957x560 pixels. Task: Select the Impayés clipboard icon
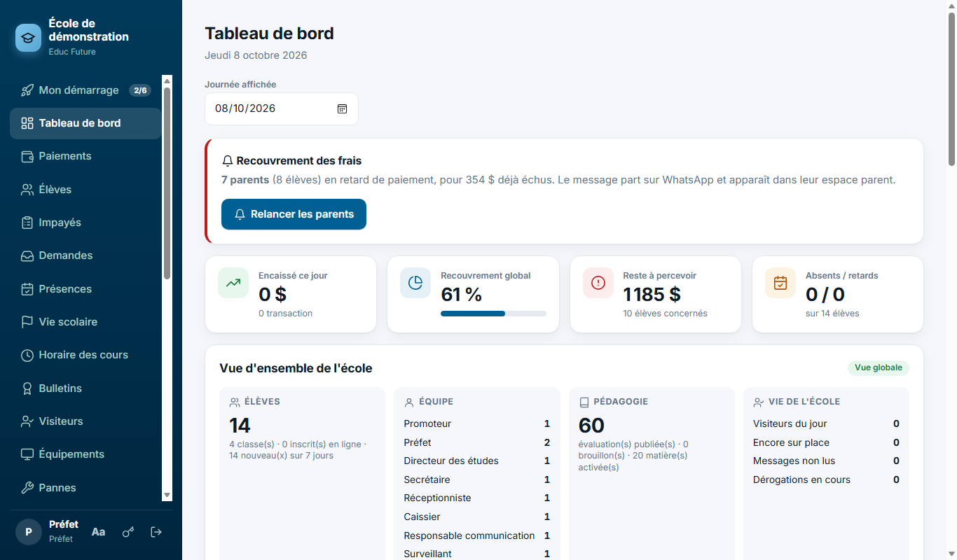[27, 223]
